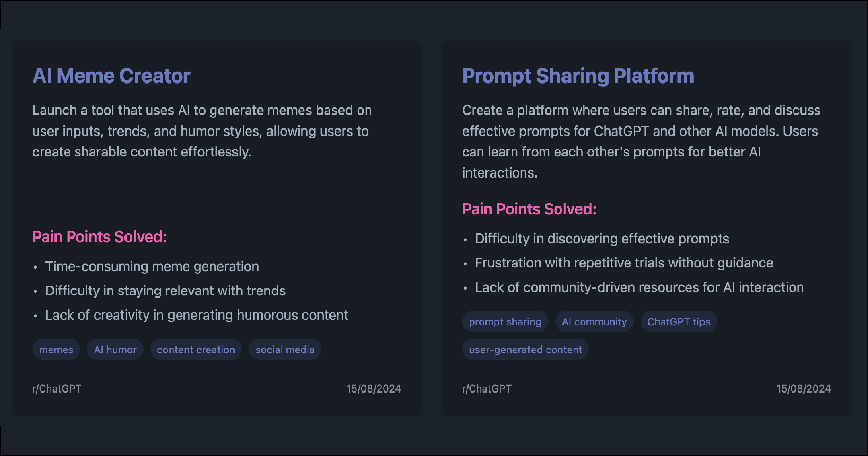Click the AI Meme Creator description text
Screen dimensions: 868x456
pyautogui.click(x=202, y=131)
